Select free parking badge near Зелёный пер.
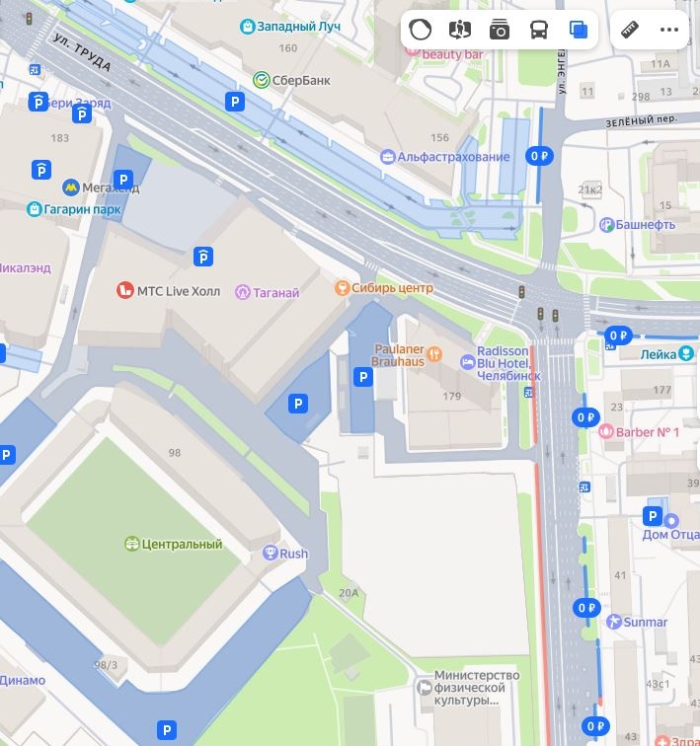This screenshot has width=700, height=746. (539, 156)
